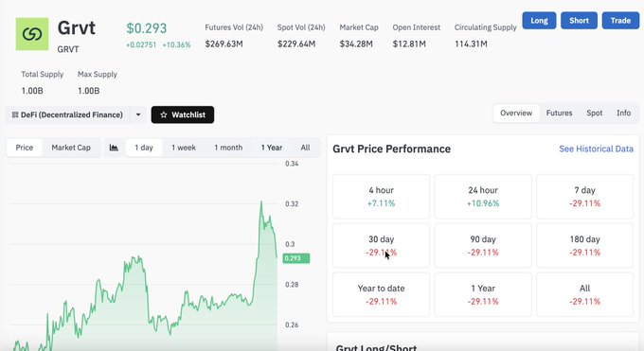Image resolution: width=644 pixels, height=351 pixels.
Task: Click the Long button
Action: 539,21
